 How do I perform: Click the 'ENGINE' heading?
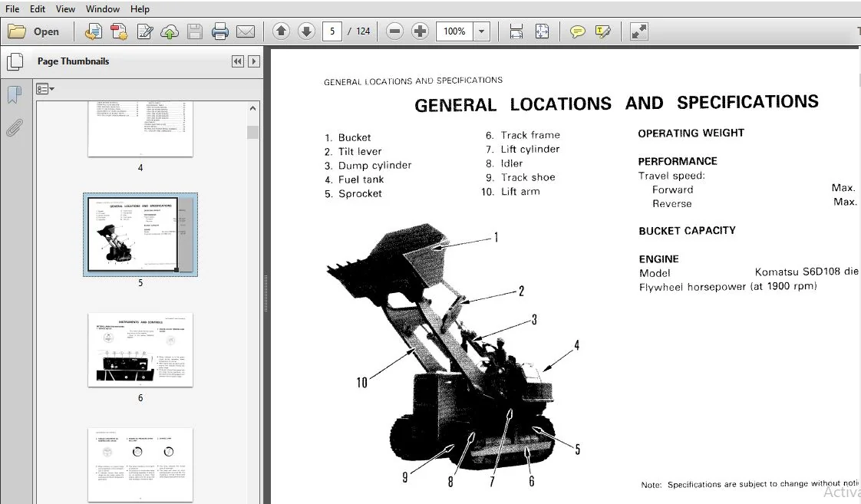(659, 259)
